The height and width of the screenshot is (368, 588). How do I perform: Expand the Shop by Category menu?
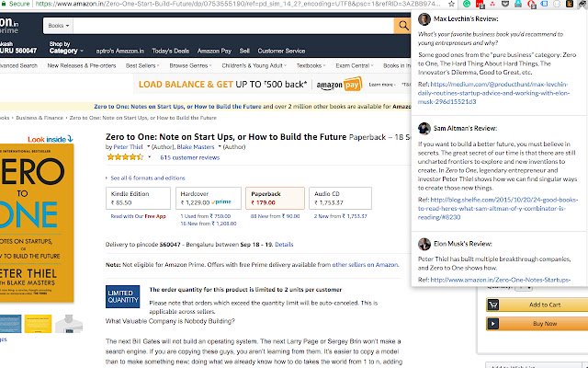(x=64, y=49)
